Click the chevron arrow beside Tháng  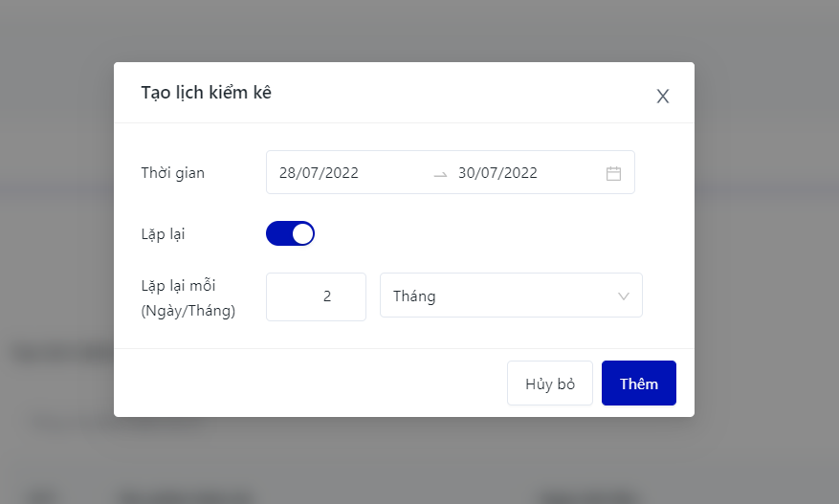click(x=624, y=296)
